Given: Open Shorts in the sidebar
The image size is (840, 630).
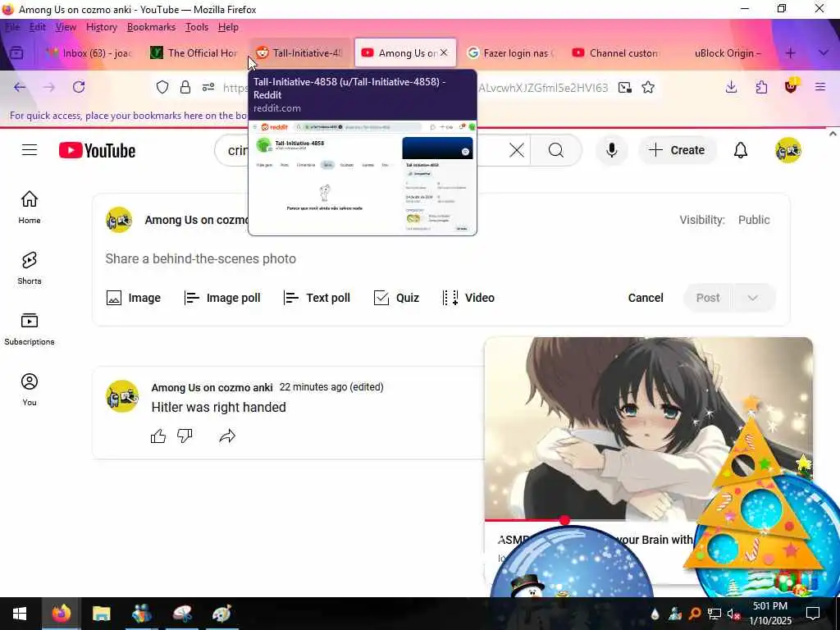Looking at the screenshot, I should (30, 268).
